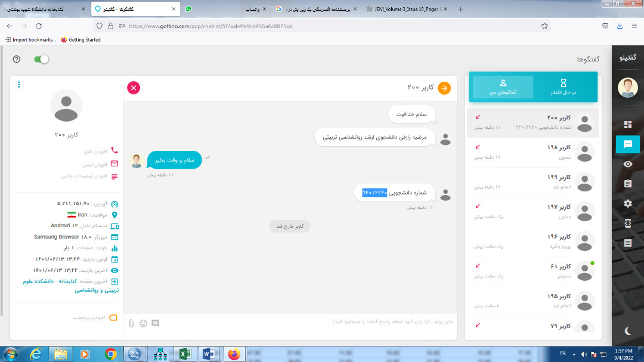
Task: Click the orange arrow beside کاربر ۲۰۰ header
Action: pos(444,88)
